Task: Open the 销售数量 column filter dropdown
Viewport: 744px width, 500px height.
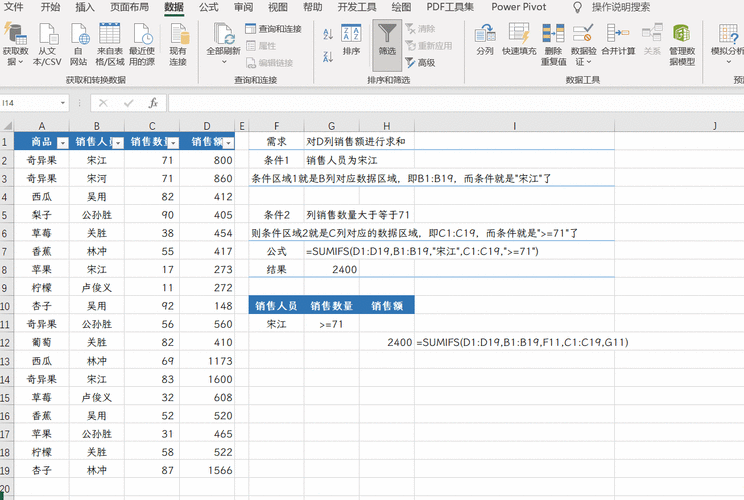Action: click(x=173, y=143)
